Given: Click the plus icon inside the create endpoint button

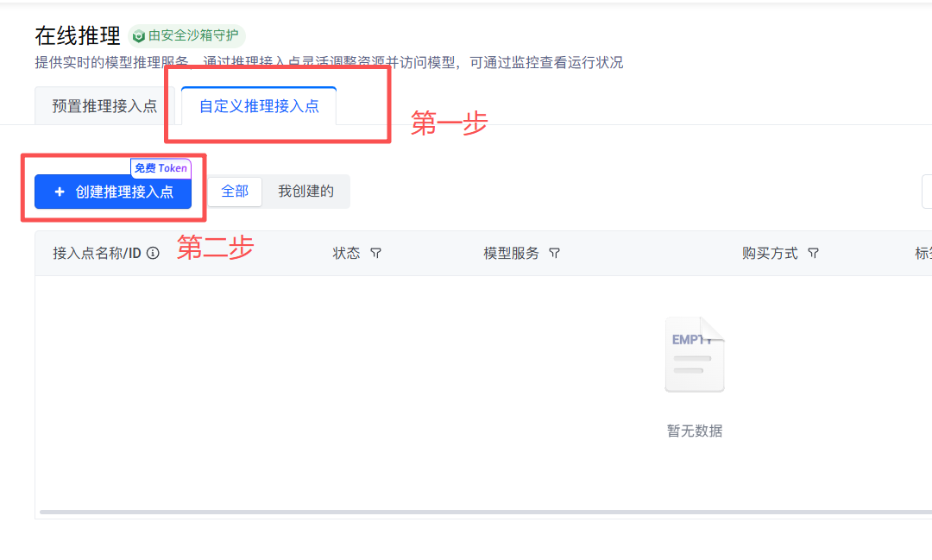Looking at the screenshot, I should (x=60, y=192).
